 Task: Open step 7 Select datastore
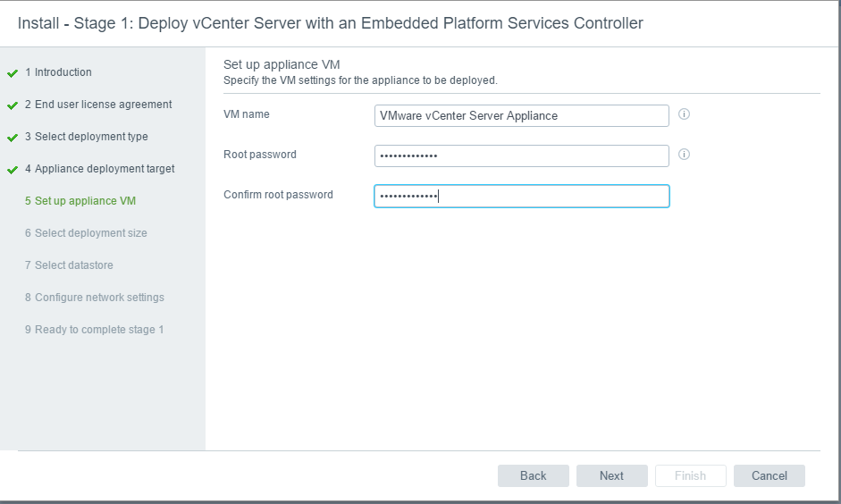tap(69, 265)
